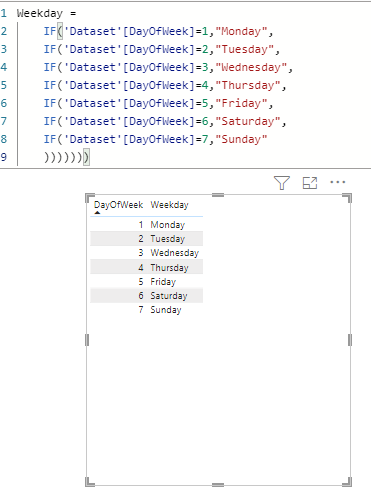Click the closing parentheses on line 9
Image resolution: width=371 pixels, height=492 pixels.
(67, 157)
